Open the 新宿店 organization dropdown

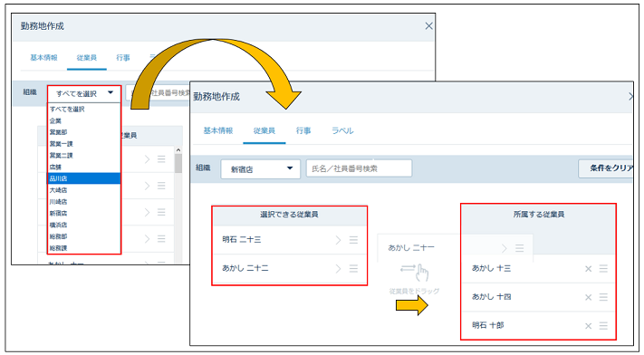click(x=260, y=168)
